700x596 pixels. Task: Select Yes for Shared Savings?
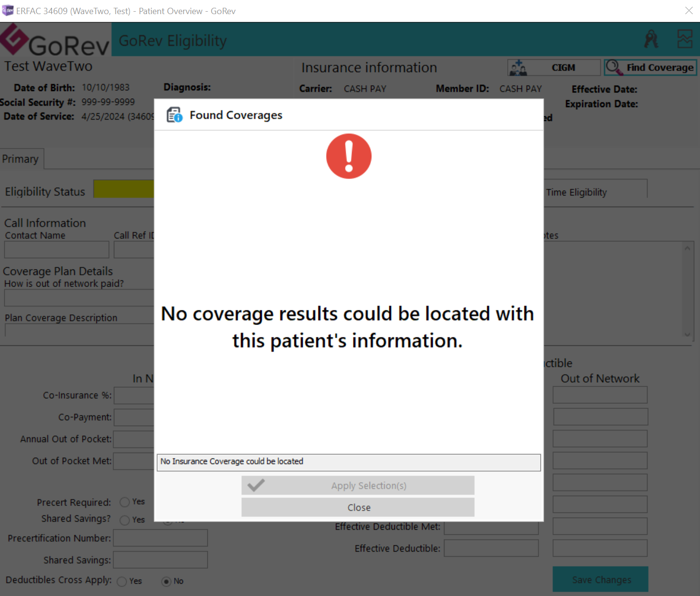coord(125,520)
